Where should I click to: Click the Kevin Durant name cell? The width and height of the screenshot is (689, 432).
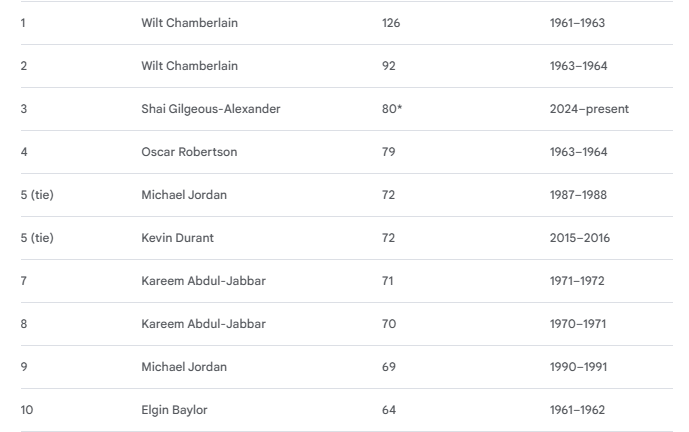pyautogui.click(x=177, y=238)
